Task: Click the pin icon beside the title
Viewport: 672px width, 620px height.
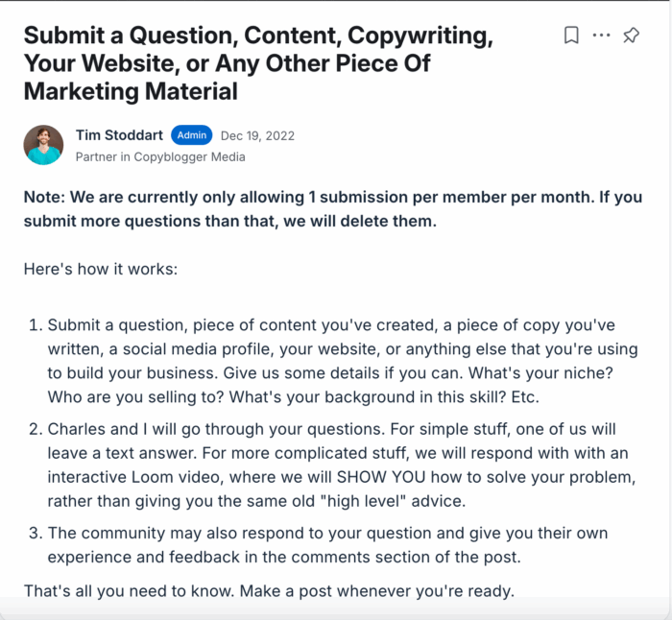Action: point(631,36)
